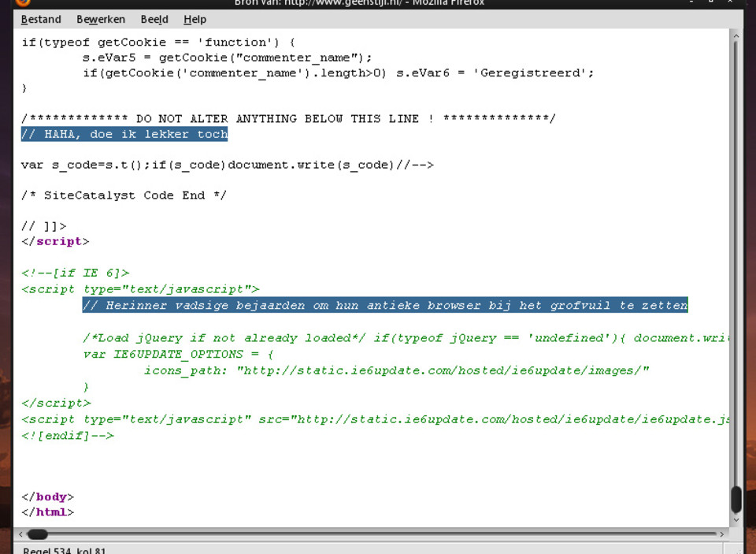Click the "/*Load jQuery if not already loaded*/" line

(406, 338)
